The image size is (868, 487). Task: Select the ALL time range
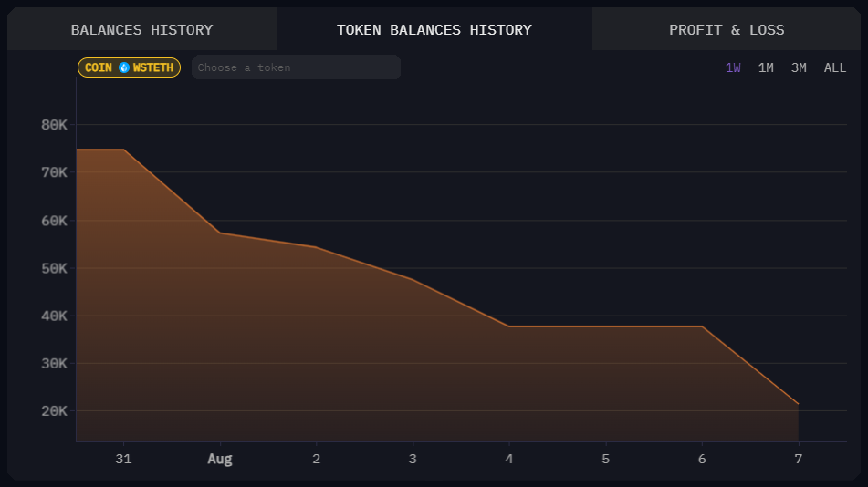tap(835, 67)
